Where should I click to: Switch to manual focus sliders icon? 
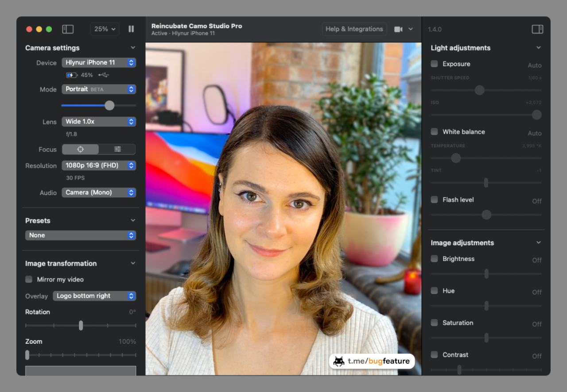click(117, 150)
